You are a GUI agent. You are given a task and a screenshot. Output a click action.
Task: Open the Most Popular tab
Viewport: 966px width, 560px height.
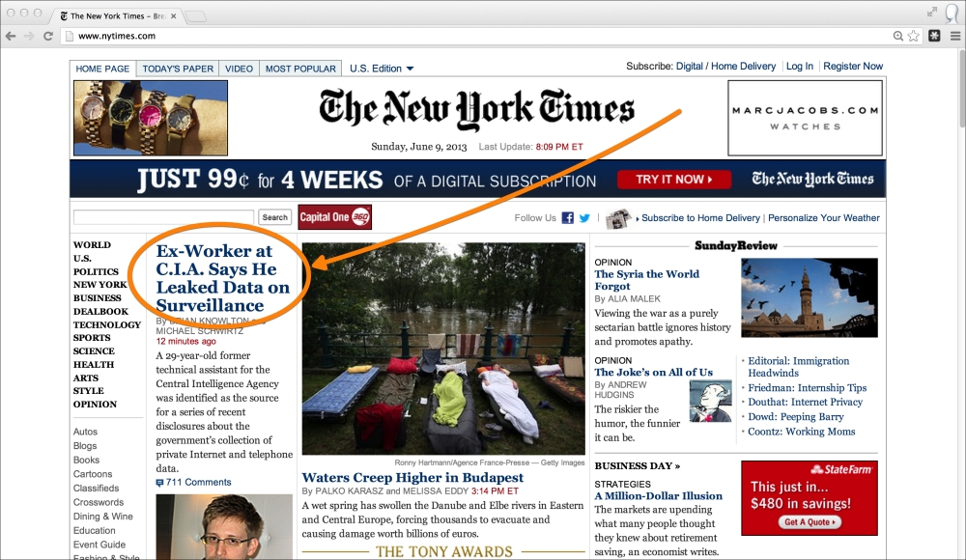[x=300, y=69]
